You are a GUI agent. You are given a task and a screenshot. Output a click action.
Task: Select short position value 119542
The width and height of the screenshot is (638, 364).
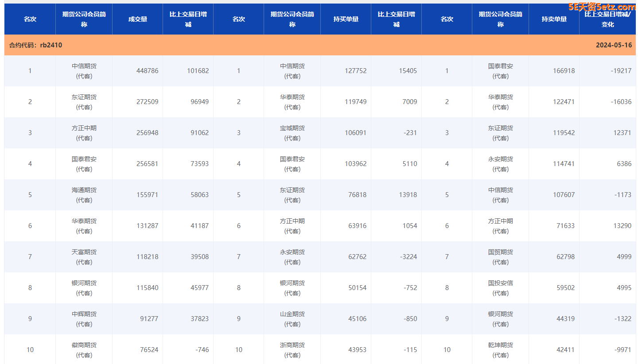pyautogui.click(x=564, y=133)
